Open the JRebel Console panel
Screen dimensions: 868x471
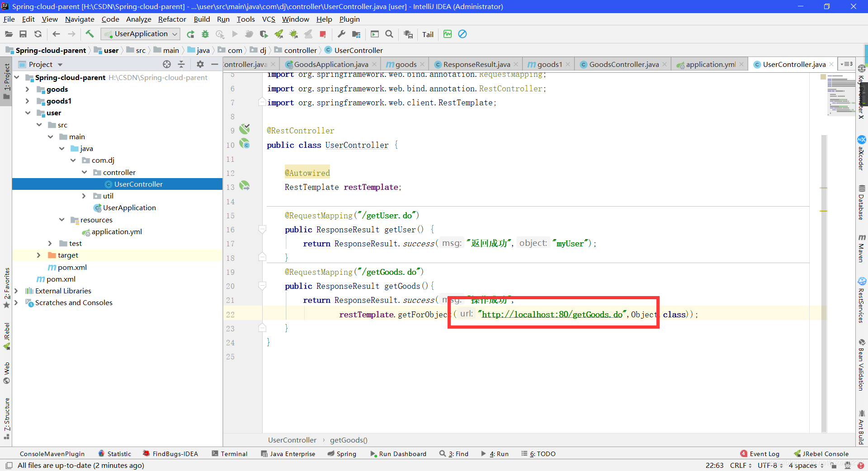point(821,454)
